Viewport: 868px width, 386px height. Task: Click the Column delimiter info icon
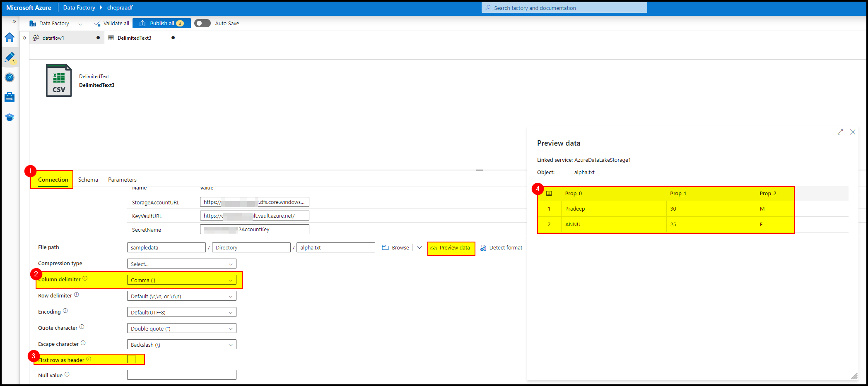85,278
